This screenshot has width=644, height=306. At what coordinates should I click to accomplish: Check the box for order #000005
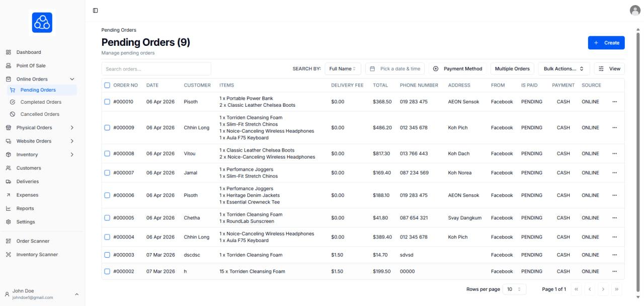click(x=107, y=218)
